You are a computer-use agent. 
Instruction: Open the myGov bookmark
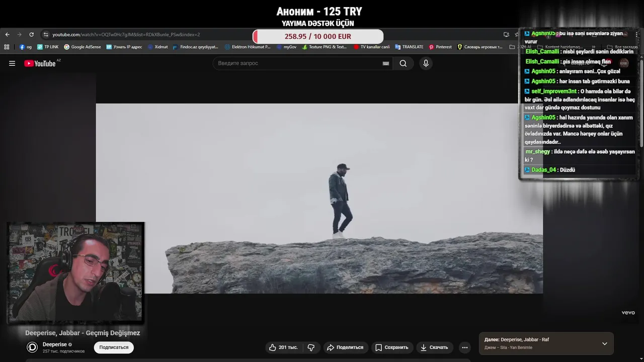coord(286,47)
